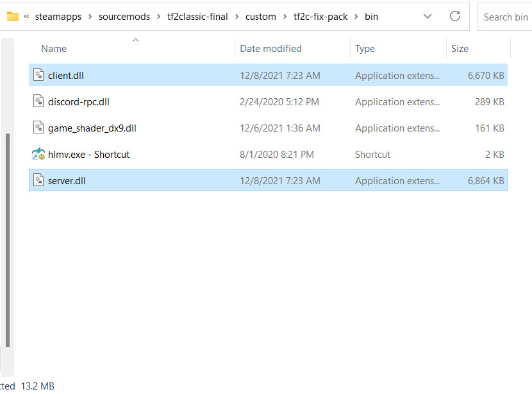Image resolution: width=532 pixels, height=394 pixels.
Task: Click the 6,864 KB size cell
Action: (x=486, y=181)
